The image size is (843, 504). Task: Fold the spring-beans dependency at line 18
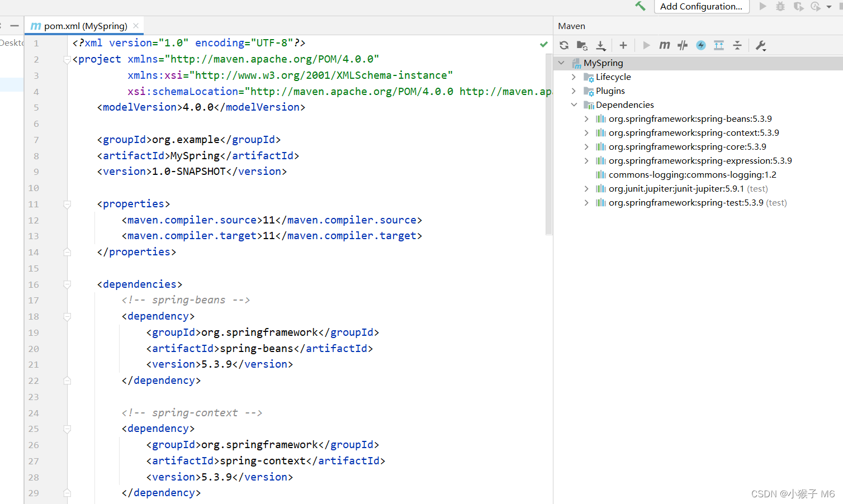coord(67,317)
